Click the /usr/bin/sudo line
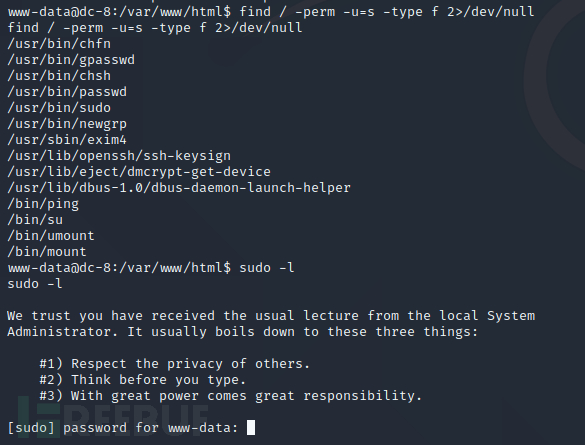The width and height of the screenshot is (585, 445). click(59, 108)
